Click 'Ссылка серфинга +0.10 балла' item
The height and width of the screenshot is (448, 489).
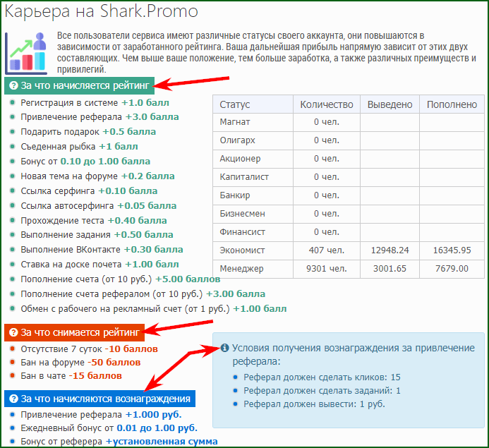(89, 191)
